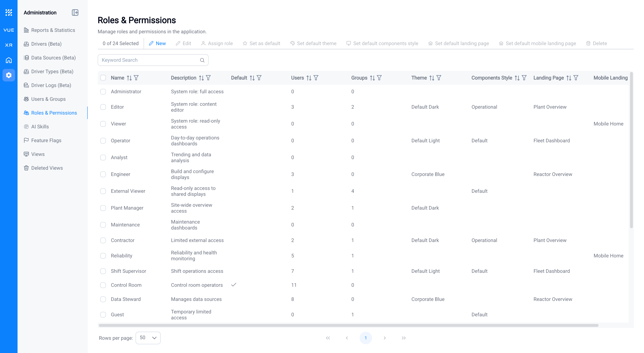Screen dimensions: 644x353
Task: Filter the Theme column
Action: [439, 78]
